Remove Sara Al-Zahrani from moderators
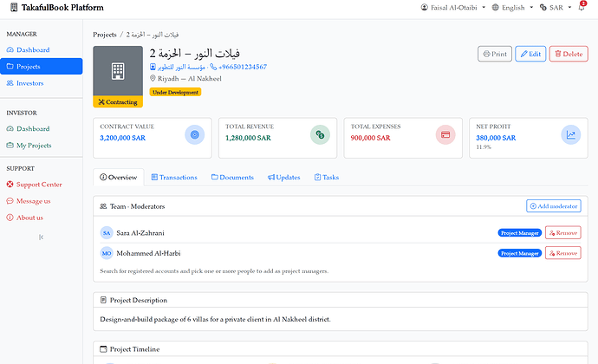The height and width of the screenshot is (364, 598). click(x=563, y=233)
